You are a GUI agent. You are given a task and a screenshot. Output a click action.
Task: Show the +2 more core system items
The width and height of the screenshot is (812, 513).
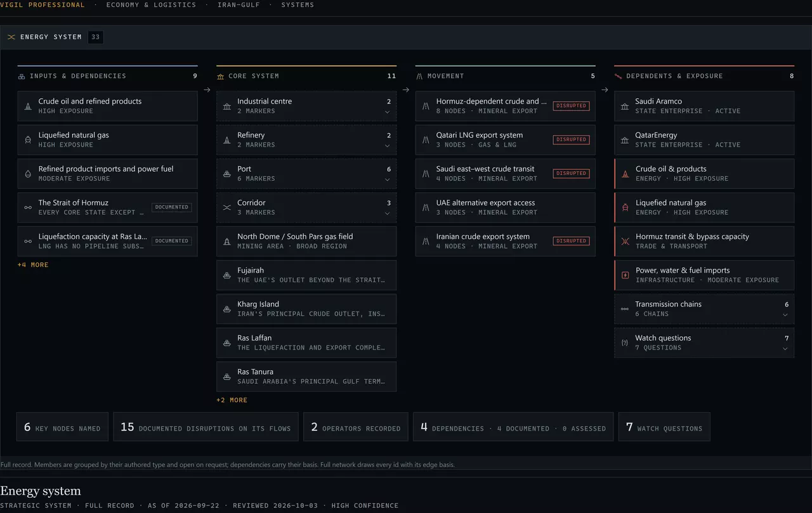tap(232, 400)
